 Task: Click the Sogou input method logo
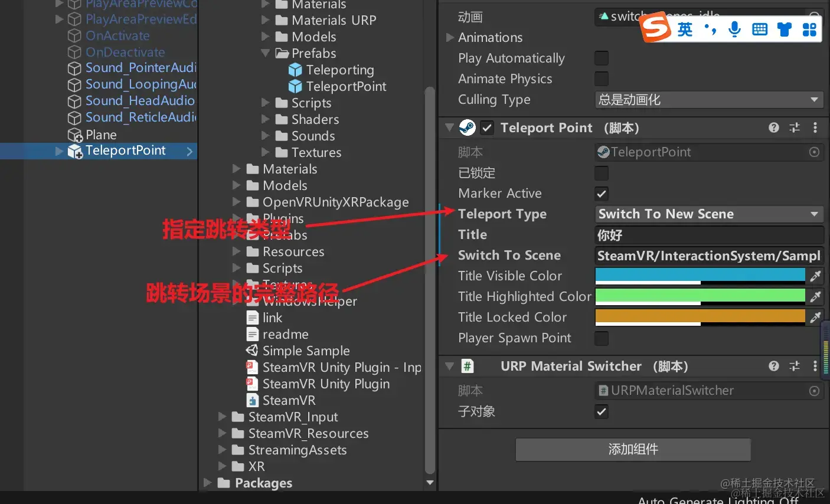point(656,28)
